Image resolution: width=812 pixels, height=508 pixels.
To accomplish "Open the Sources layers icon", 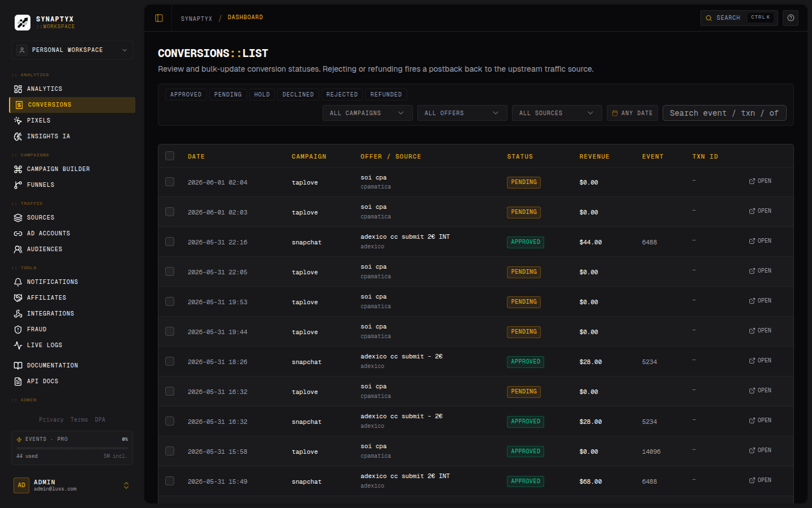I will pyautogui.click(x=18, y=218).
